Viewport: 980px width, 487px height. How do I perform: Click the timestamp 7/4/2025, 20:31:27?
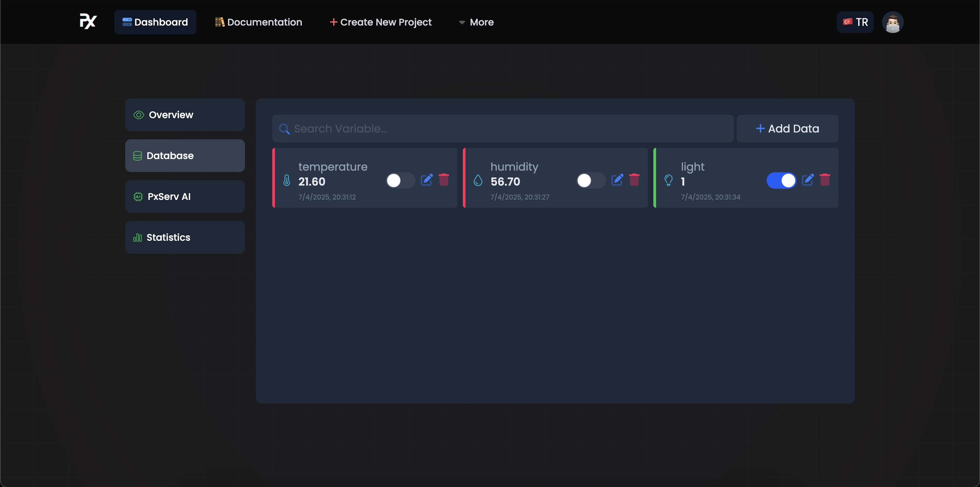coord(520,197)
